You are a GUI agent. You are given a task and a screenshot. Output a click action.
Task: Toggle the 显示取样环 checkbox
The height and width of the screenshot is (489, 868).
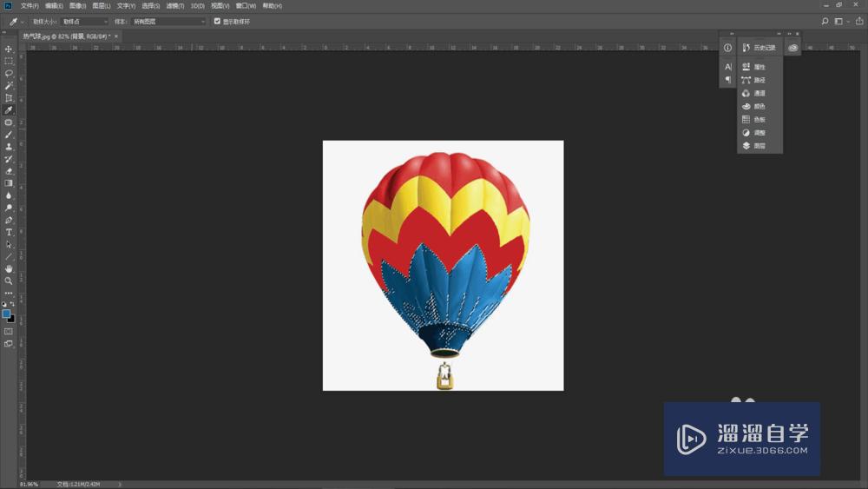217,21
